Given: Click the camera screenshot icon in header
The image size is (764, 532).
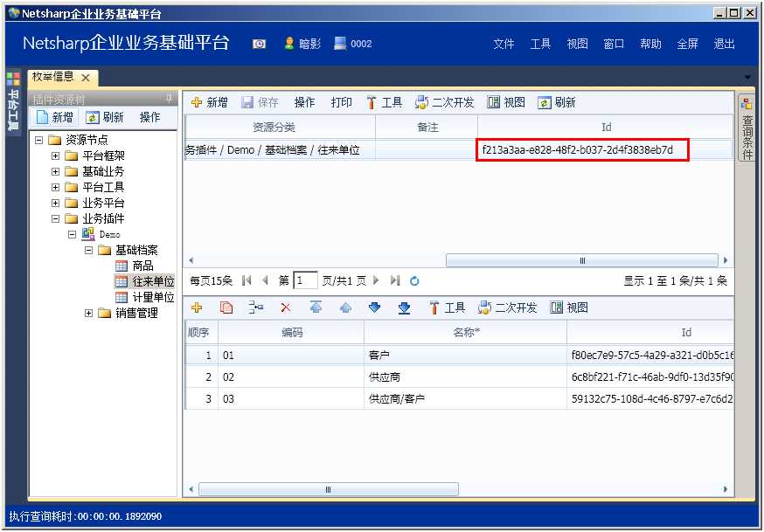Looking at the screenshot, I should click(260, 45).
